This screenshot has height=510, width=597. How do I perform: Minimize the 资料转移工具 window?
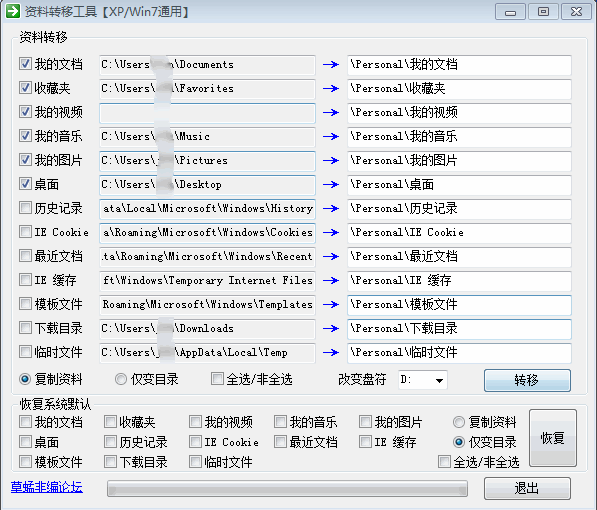tap(510, 12)
